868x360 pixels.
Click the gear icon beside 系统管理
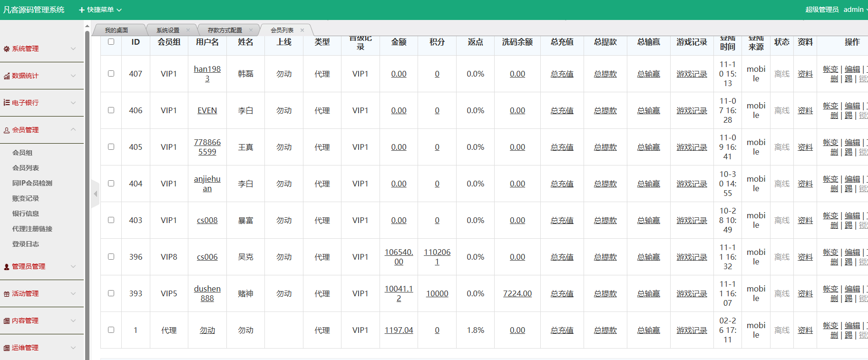[7, 49]
